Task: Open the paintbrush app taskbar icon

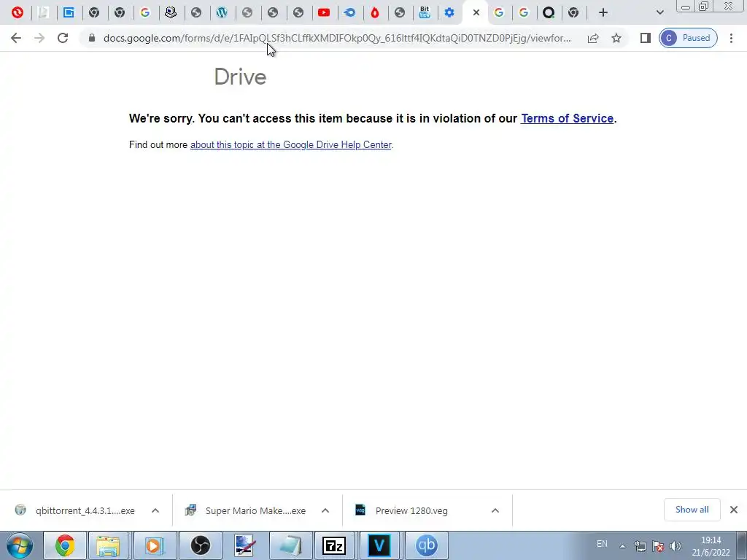Action: coord(245,545)
